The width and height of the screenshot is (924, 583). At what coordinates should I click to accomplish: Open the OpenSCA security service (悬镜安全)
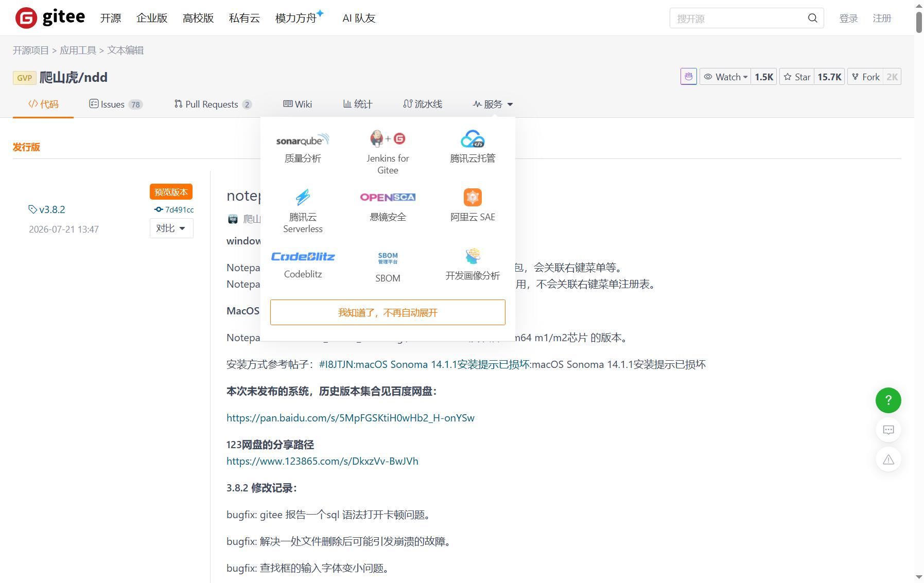pyautogui.click(x=388, y=206)
